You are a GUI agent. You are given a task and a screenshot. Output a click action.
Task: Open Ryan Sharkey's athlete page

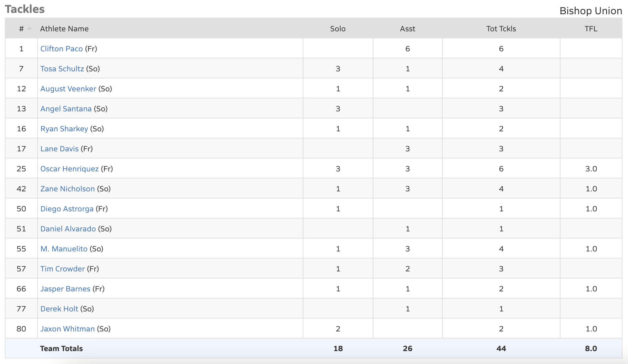(64, 129)
